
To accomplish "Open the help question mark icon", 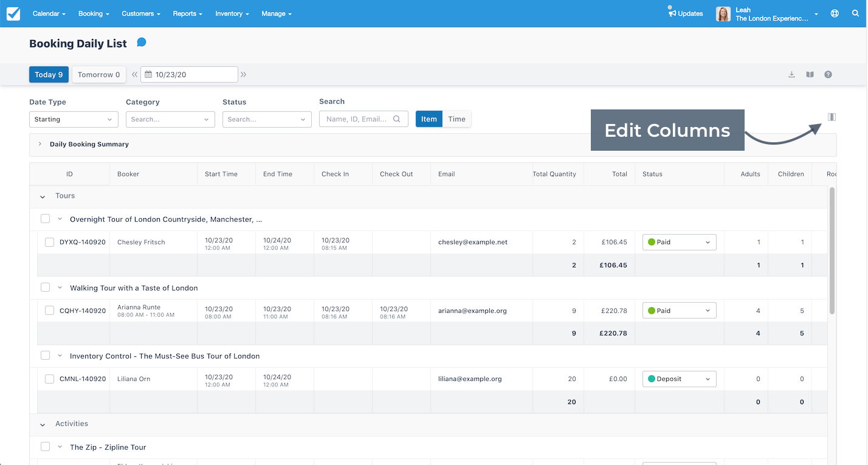I will (x=828, y=75).
